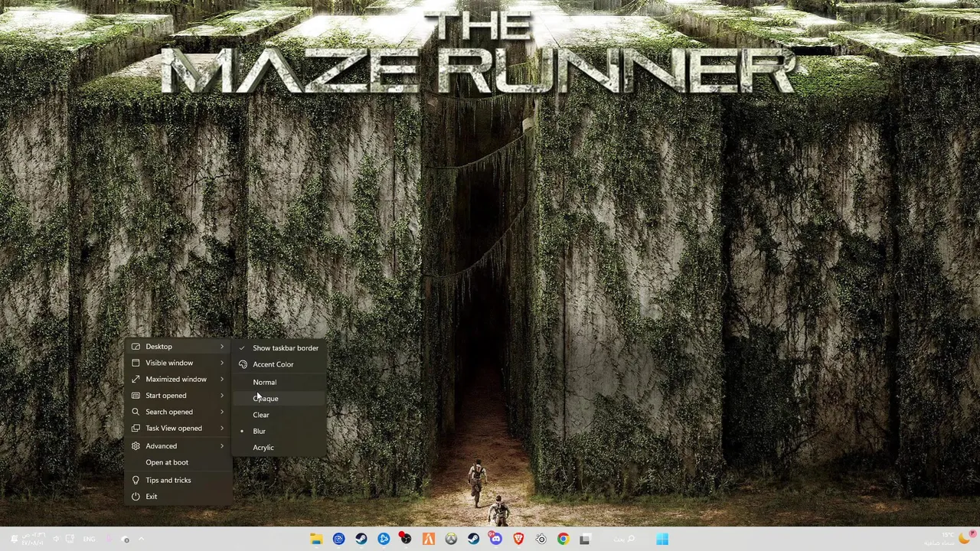Image resolution: width=980 pixels, height=551 pixels.
Task: Open the Windows Start button
Action: point(662,539)
